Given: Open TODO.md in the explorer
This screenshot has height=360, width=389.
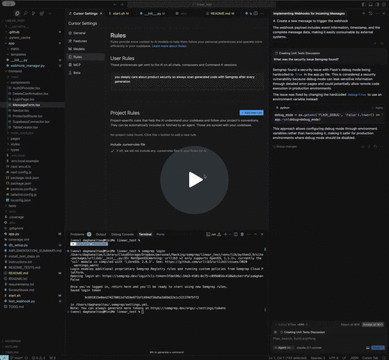Looking at the screenshot, I should coord(16,307).
